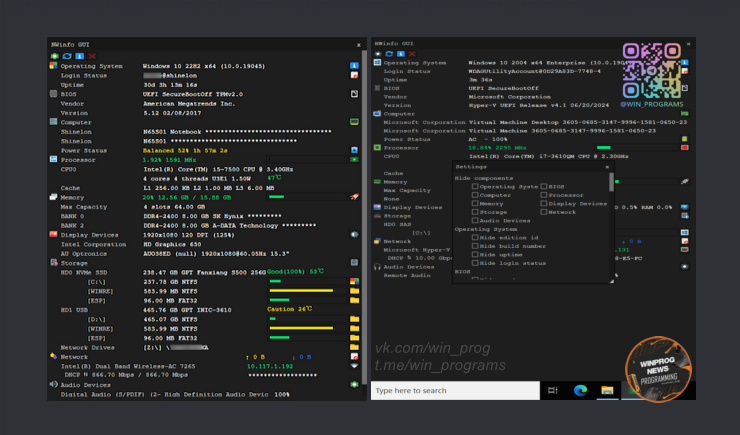Click the red X icon in right NWinfo window toolbar

click(x=412, y=54)
